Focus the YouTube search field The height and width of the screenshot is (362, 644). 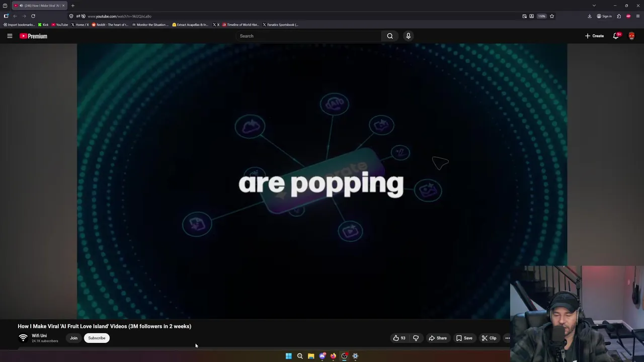pos(308,36)
